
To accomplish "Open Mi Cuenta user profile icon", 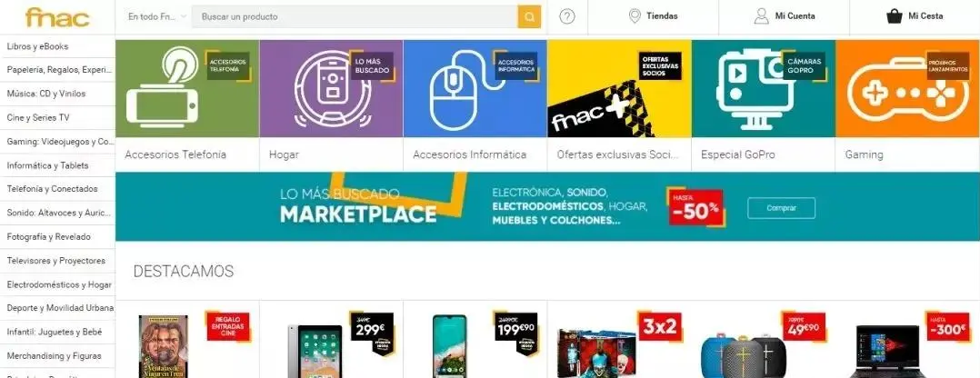I will (x=761, y=16).
